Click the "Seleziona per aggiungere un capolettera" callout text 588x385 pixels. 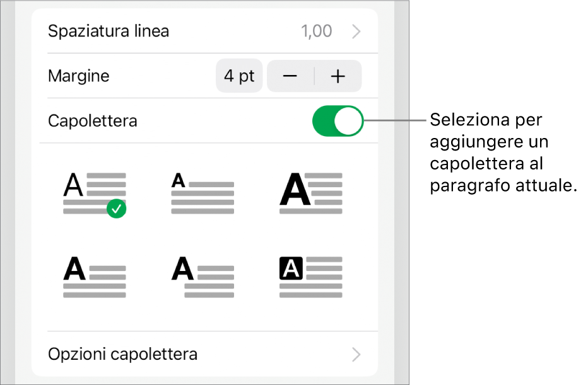503,153
